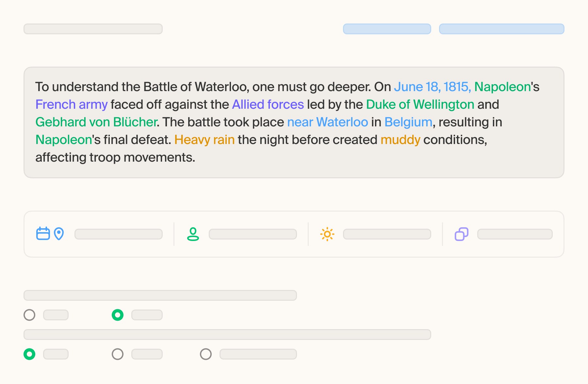Screen dimensions: 588x384
Task: Click the 'Duke of Wellington' highlighted name
Action: click(420, 104)
